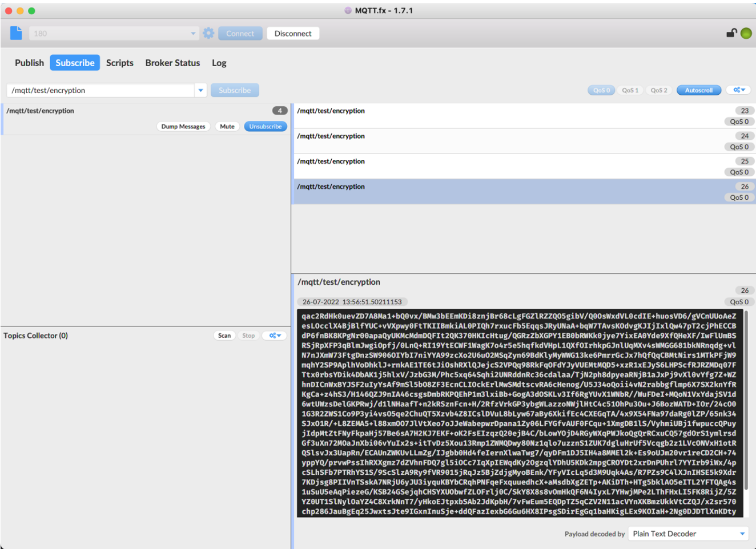
Task: Click Scan in Topics Collector
Action: [x=224, y=336]
